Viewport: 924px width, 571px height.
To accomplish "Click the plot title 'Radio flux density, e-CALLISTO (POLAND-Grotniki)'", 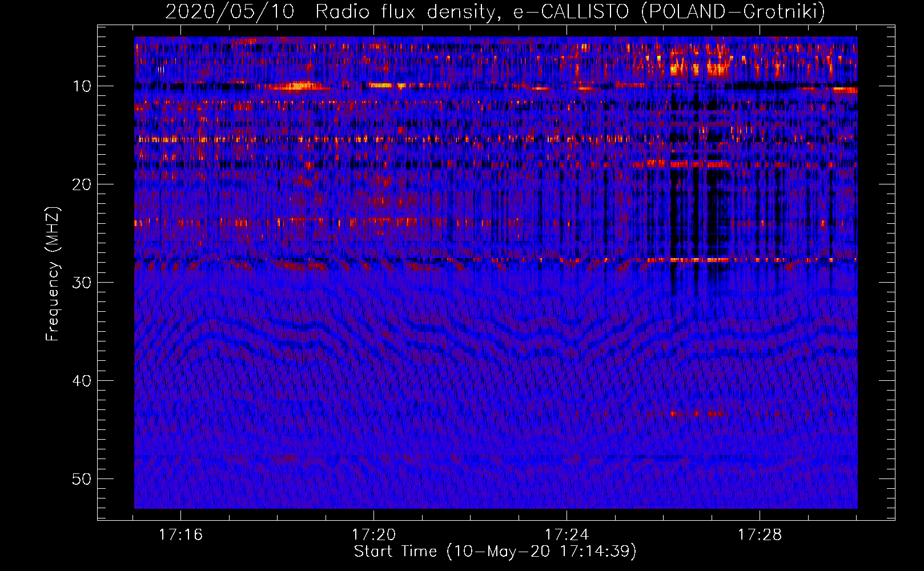I will click(570, 11).
